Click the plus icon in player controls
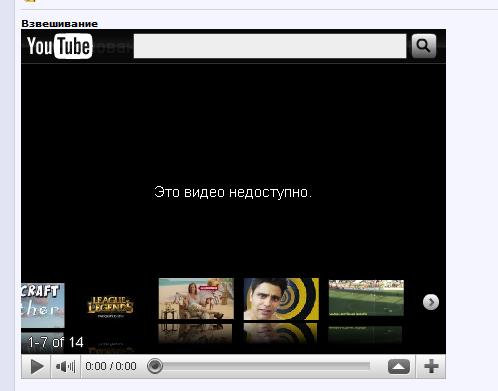 point(431,367)
